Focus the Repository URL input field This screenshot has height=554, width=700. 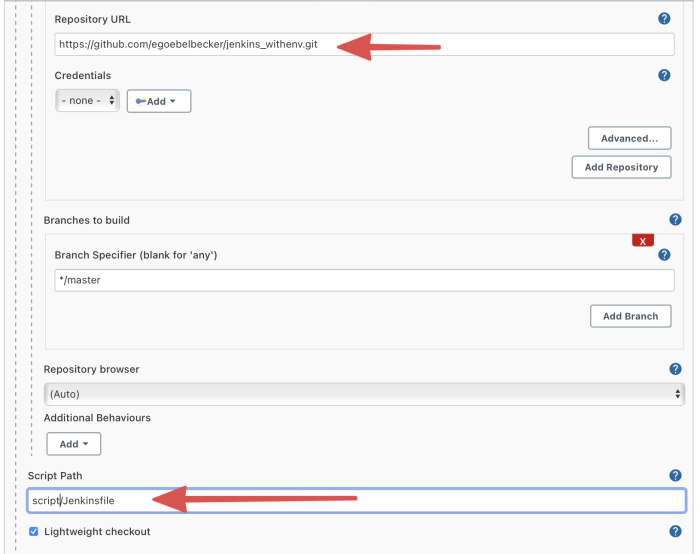[364, 44]
